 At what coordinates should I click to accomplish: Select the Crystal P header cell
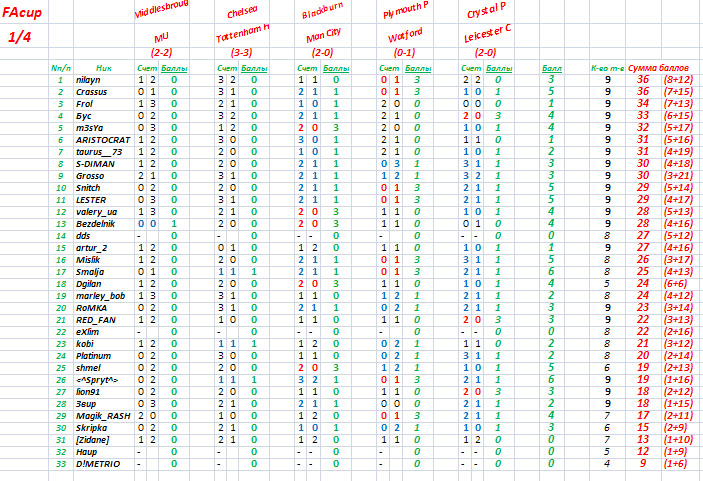pos(486,15)
